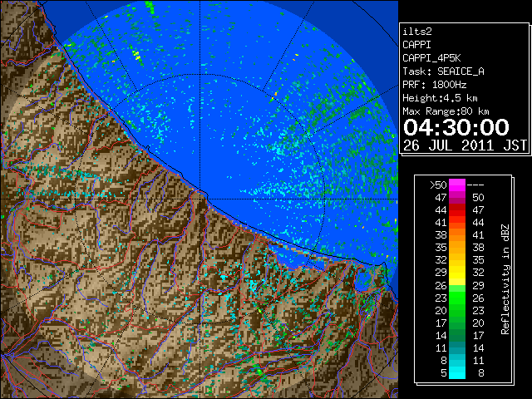Click the magenta >50 dBZ legend swatch
532x399 pixels.
(x=457, y=185)
